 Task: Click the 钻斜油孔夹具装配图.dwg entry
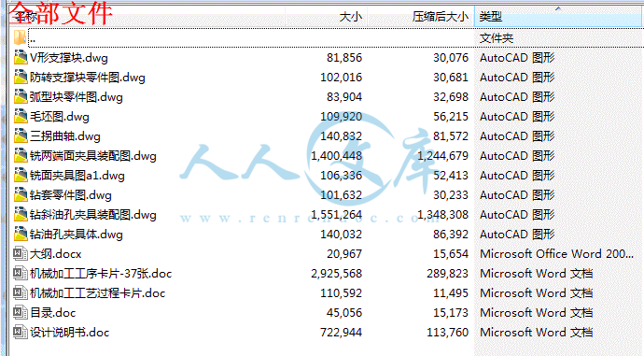point(92,215)
